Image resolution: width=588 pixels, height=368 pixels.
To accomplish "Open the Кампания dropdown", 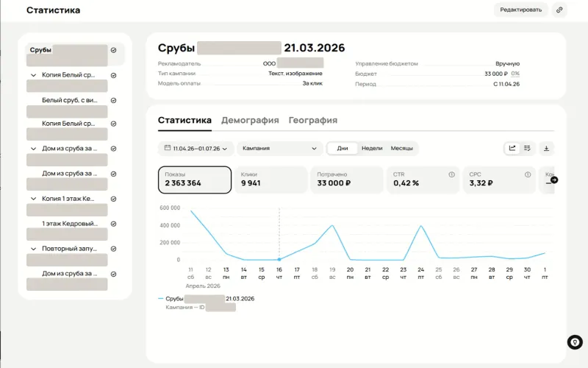I will click(x=280, y=149).
